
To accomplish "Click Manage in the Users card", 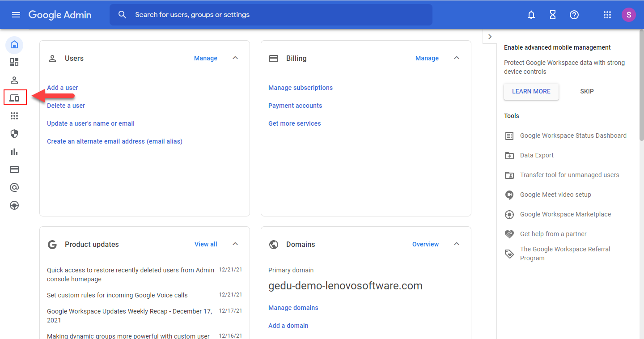I will click(206, 58).
